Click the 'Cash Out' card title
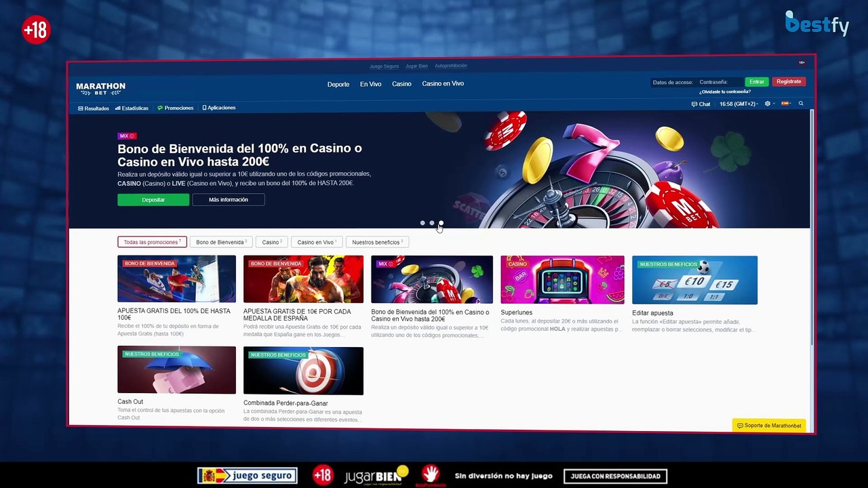Image resolution: width=868 pixels, height=488 pixels. [x=130, y=402]
